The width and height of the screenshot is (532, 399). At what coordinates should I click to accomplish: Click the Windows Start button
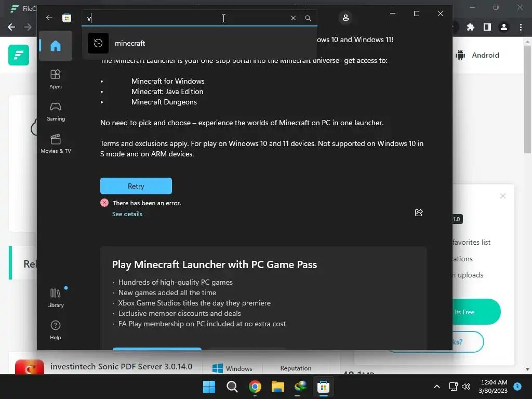tap(209, 387)
